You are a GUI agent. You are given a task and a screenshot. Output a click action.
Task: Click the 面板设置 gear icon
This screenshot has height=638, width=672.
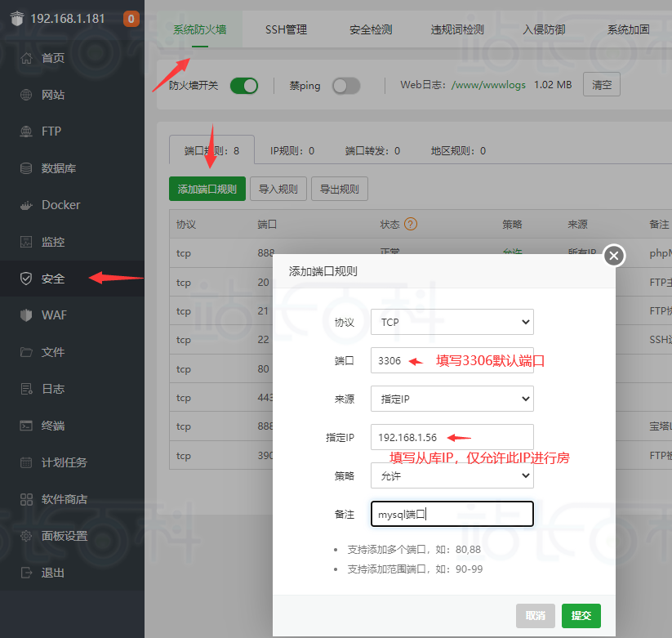[26, 536]
